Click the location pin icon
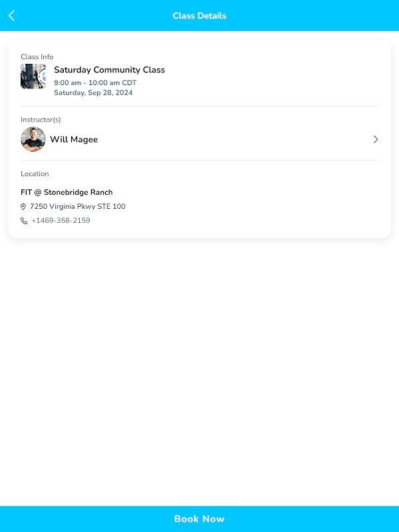 tap(24, 207)
